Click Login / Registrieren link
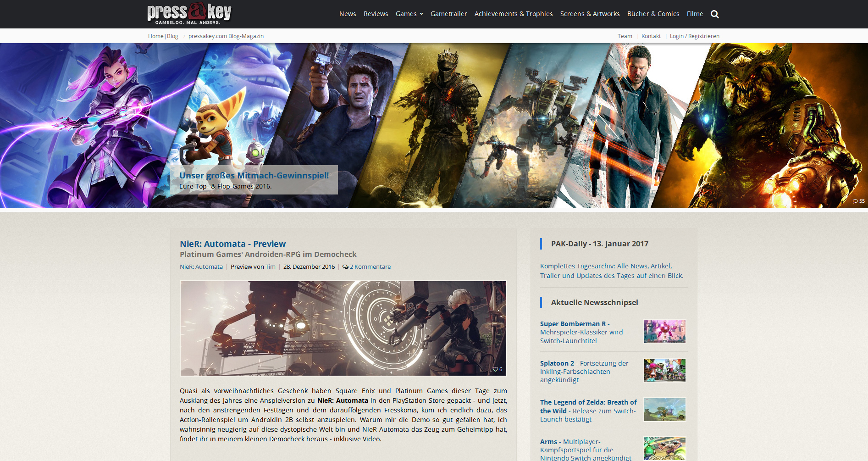Screen dimensions: 868x461 (695, 36)
